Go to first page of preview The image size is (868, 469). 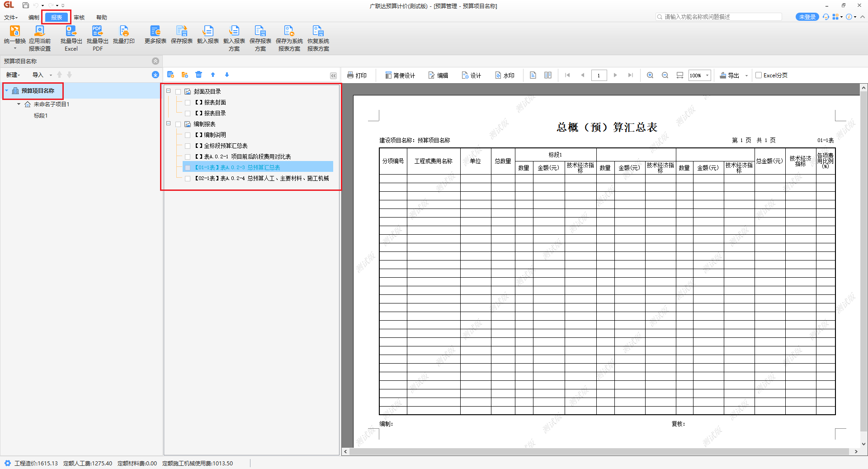(x=567, y=75)
